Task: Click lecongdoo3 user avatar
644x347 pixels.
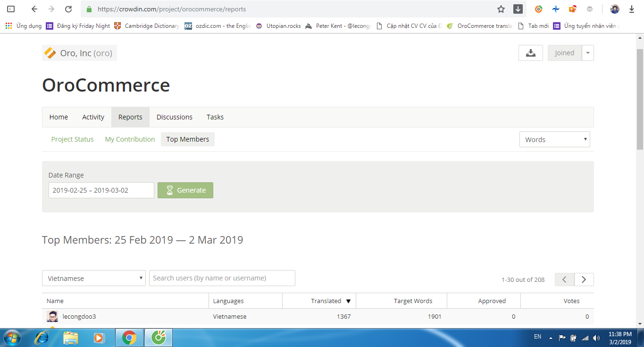Action: pyautogui.click(x=52, y=316)
